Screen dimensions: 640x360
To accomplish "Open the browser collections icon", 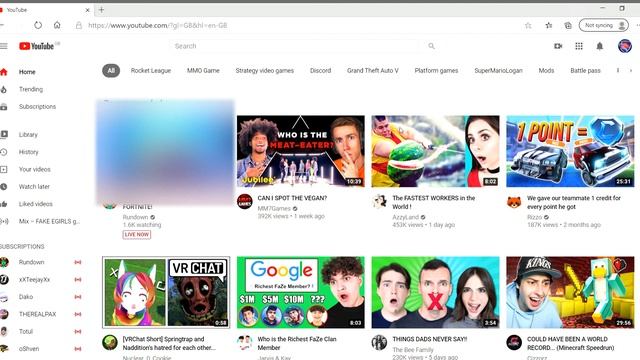I will 568,25.
